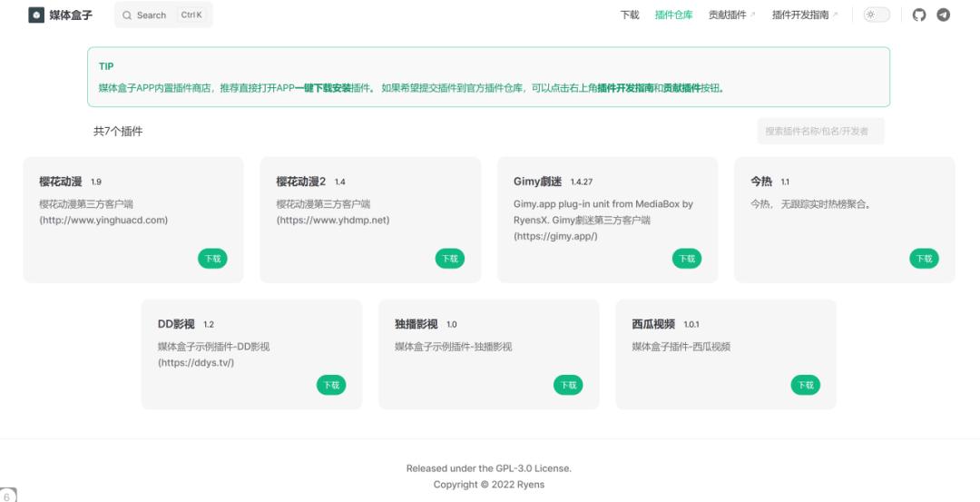980x502 pixels.
Task: Select the 插件仓库 nav item
Action: [x=673, y=15]
